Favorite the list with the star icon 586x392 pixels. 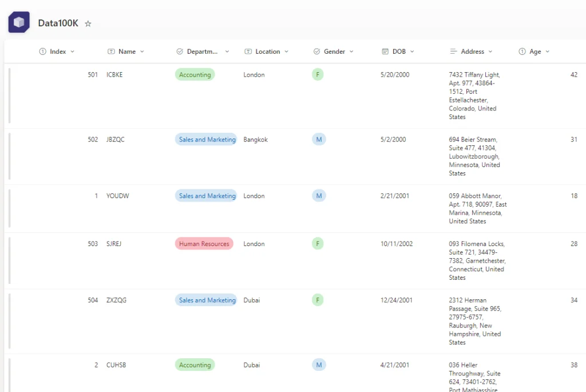[88, 23]
